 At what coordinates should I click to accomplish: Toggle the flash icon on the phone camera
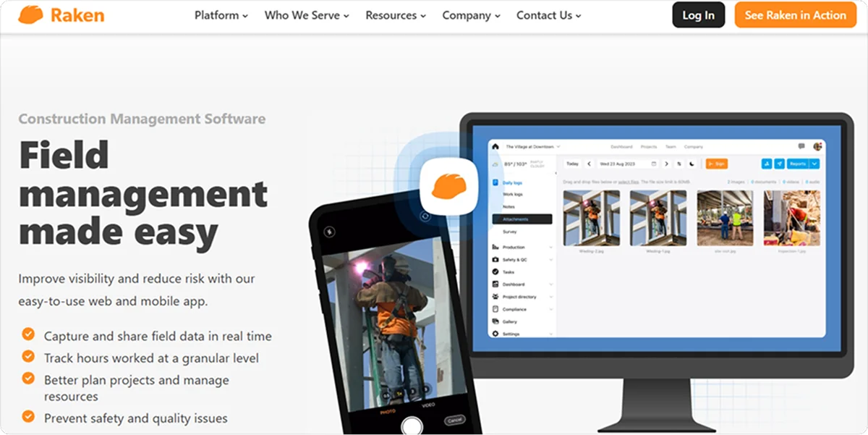[329, 232]
